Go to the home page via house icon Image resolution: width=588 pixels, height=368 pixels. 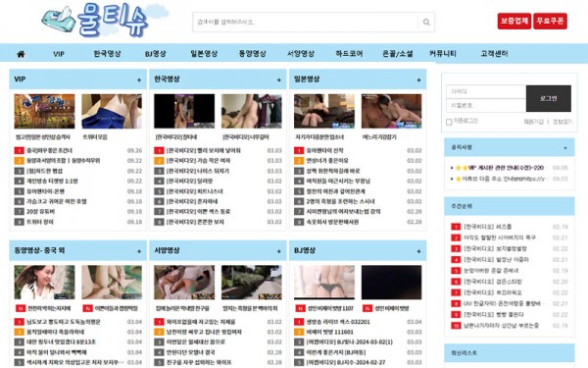click(21, 54)
